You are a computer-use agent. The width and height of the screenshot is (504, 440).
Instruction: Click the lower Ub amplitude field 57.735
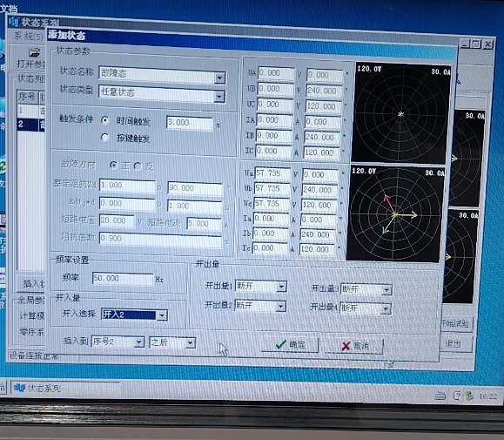[272, 189]
